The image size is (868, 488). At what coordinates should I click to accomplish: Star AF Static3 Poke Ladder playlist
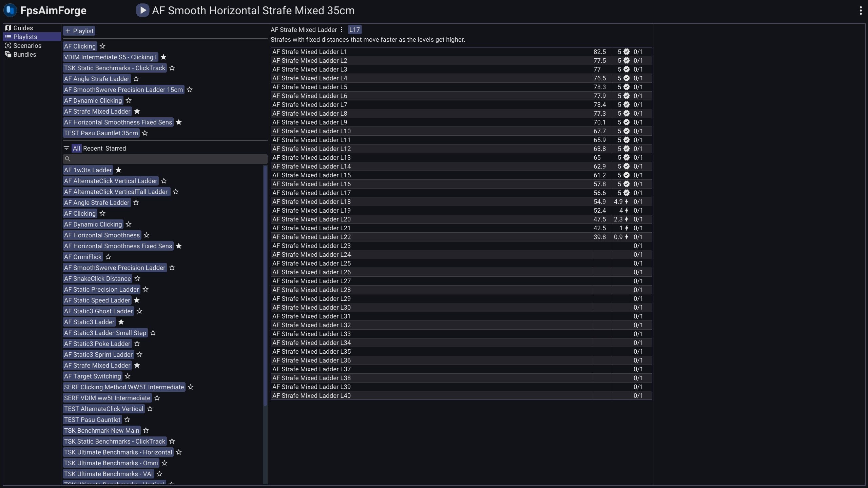pos(137,344)
